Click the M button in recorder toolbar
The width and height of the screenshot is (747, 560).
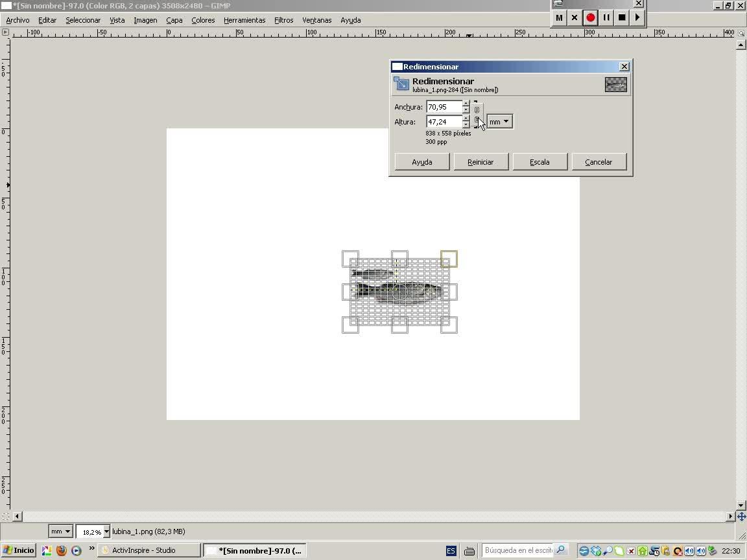click(x=559, y=17)
